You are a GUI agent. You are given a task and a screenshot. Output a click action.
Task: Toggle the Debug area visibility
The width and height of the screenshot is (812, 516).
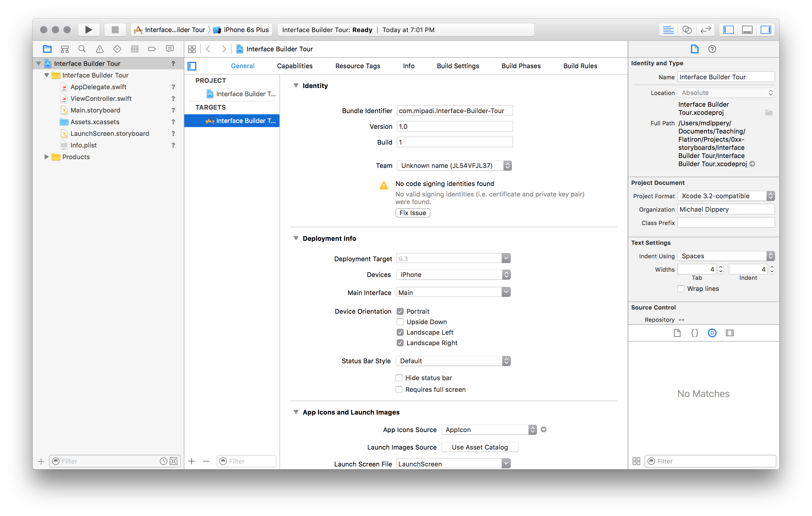[x=747, y=30]
